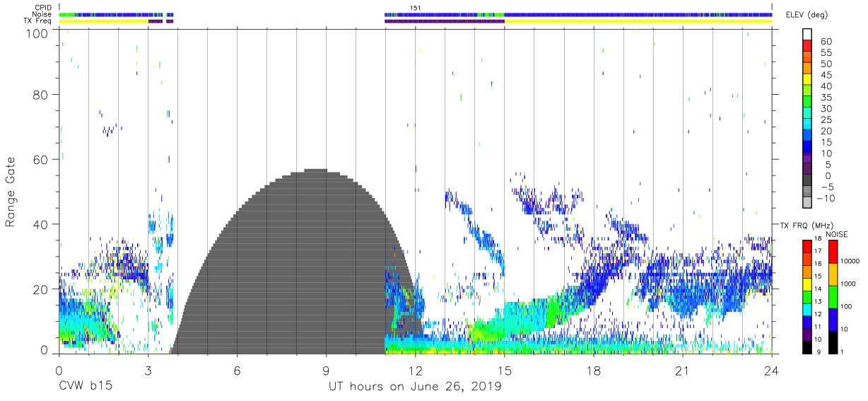Select the yellow swatch in ELEV color bar
The height and width of the screenshot is (401, 868).
(807, 80)
